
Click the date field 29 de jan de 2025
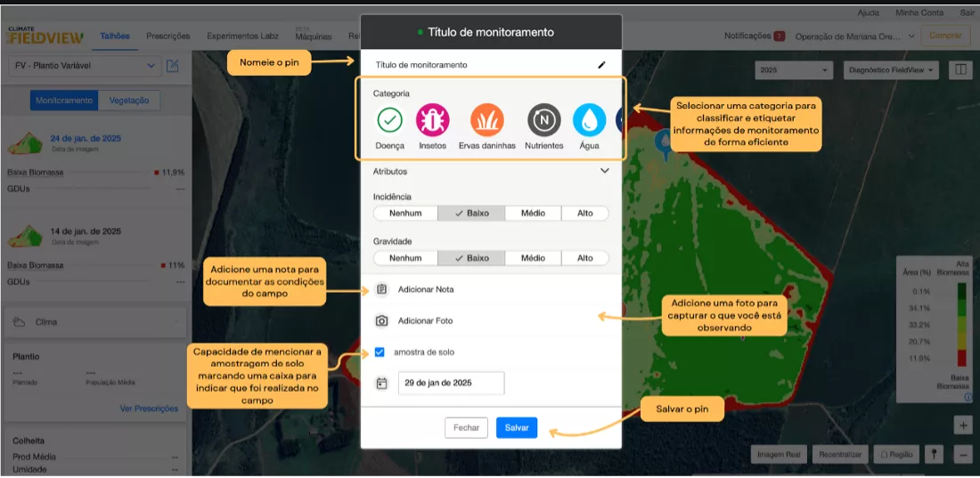451,383
